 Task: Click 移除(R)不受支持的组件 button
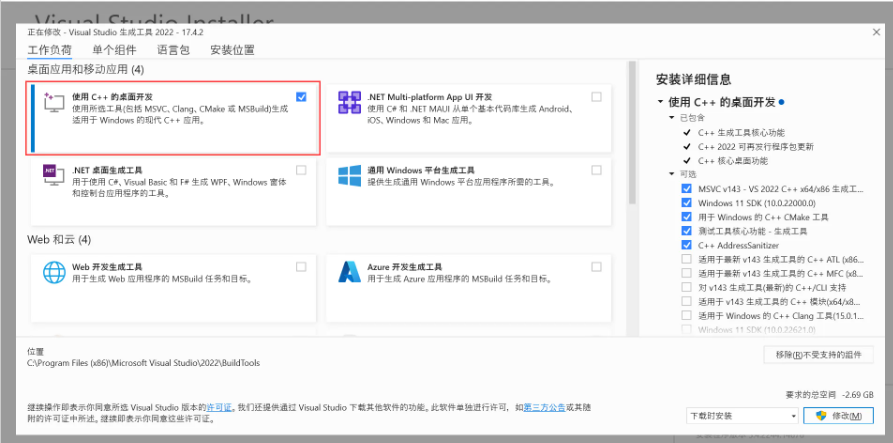click(818, 355)
